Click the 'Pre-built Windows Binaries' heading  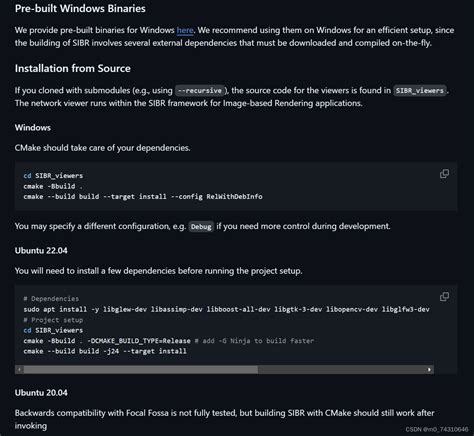(x=80, y=8)
